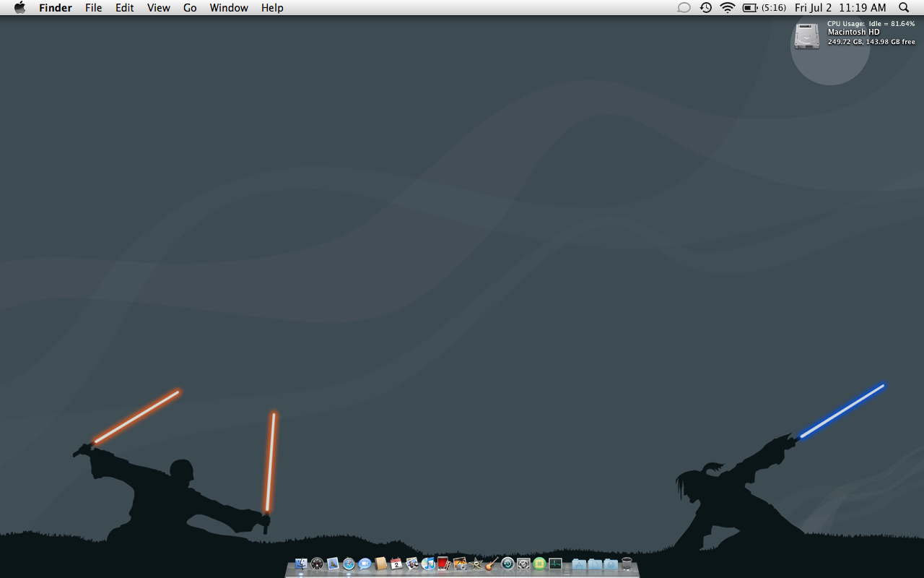Open the Wi-Fi status menu

728,8
